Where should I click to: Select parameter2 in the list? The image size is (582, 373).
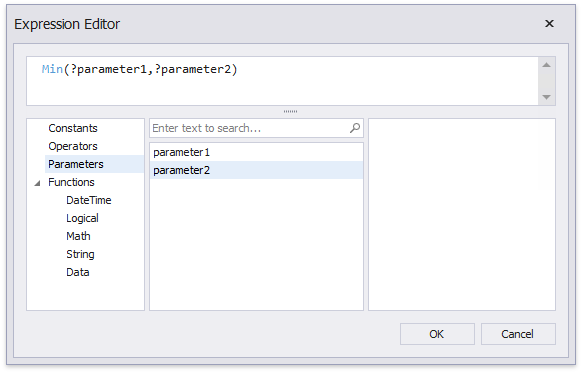[x=256, y=170]
